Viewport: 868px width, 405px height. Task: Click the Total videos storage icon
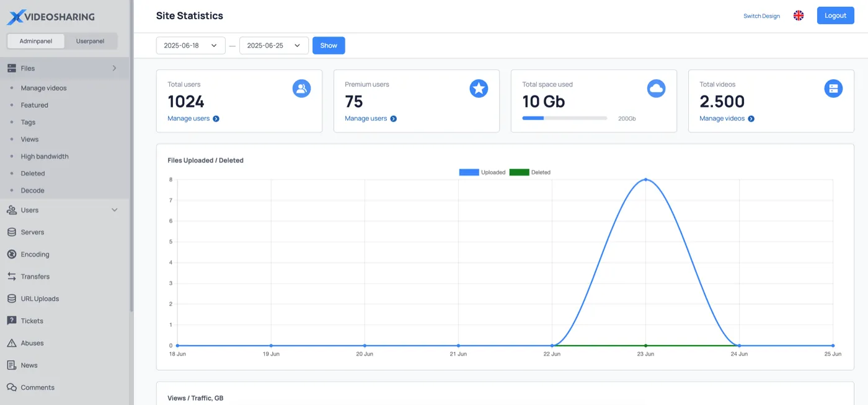[833, 89]
